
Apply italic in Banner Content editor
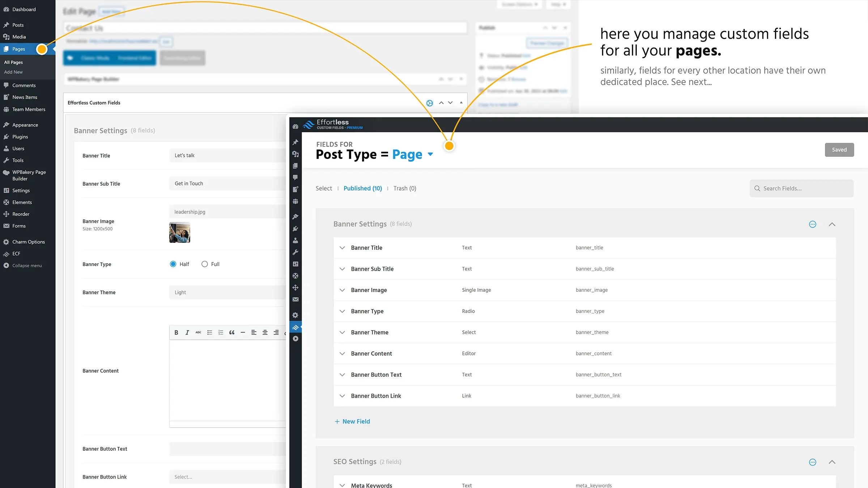tap(187, 332)
